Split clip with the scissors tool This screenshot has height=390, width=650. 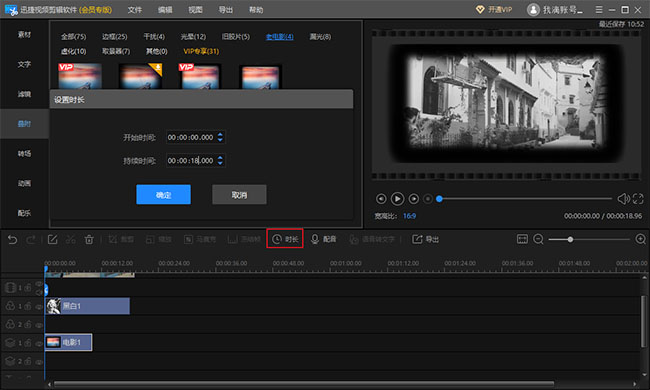click(70, 240)
